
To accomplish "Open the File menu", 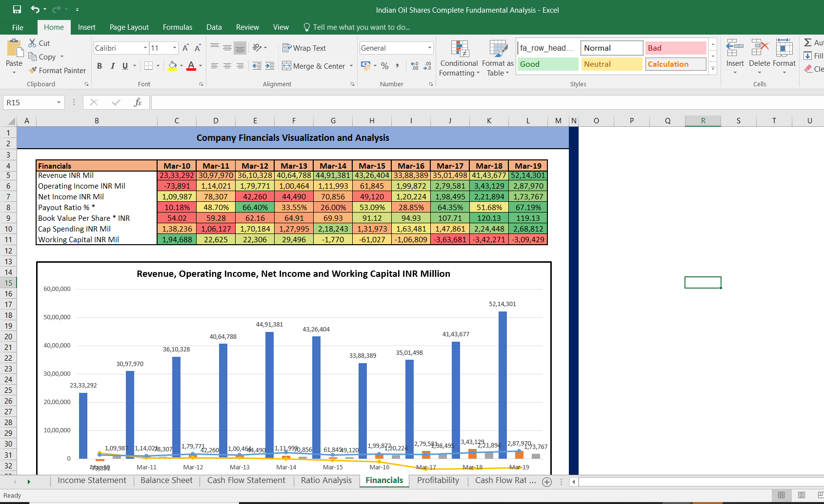I will [18, 27].
